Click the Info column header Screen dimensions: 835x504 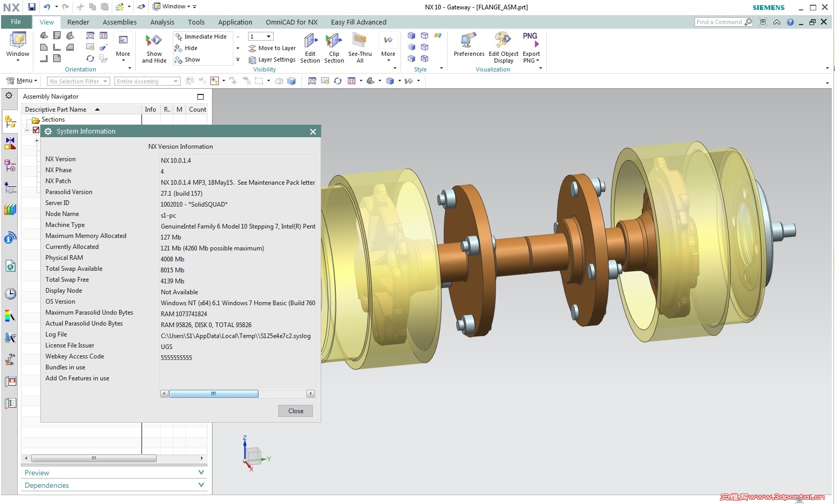[x=150, y=109]
